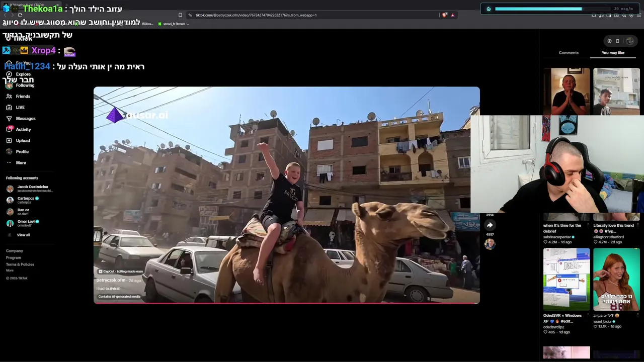
Task: Open the praying man video thumbnail
Action: pyautogui.click(x=567, y=92)
